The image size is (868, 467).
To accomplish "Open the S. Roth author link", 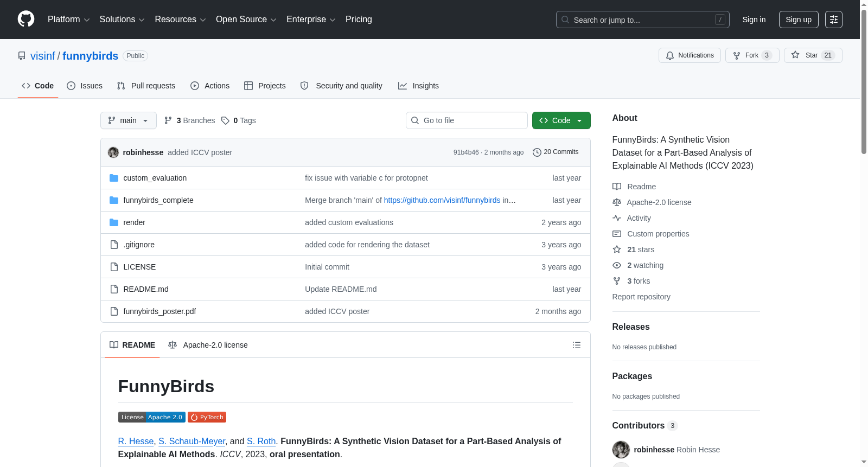I will click(261, 442).
